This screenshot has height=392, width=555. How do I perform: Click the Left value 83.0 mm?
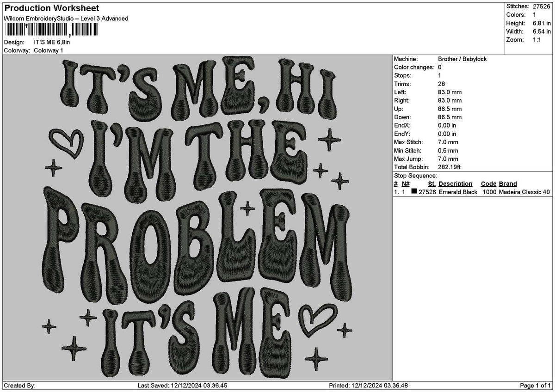tap(450, 92)
